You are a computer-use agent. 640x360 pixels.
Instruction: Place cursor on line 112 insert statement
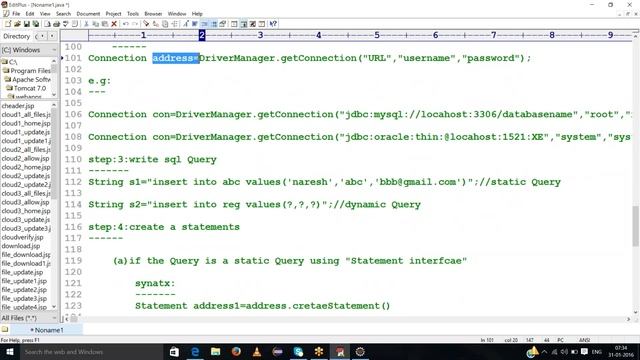[324, 182]
